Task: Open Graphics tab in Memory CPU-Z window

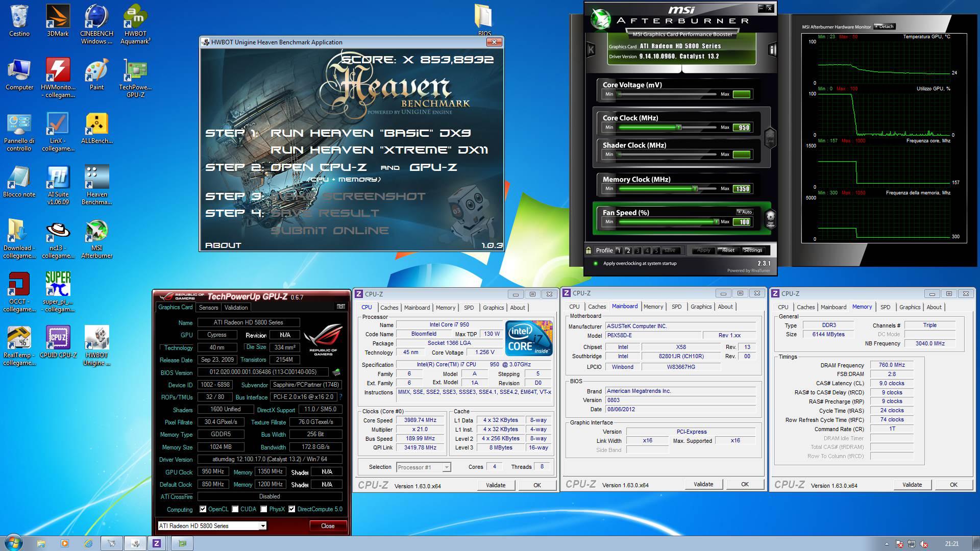Action: (x=910, y=307)
